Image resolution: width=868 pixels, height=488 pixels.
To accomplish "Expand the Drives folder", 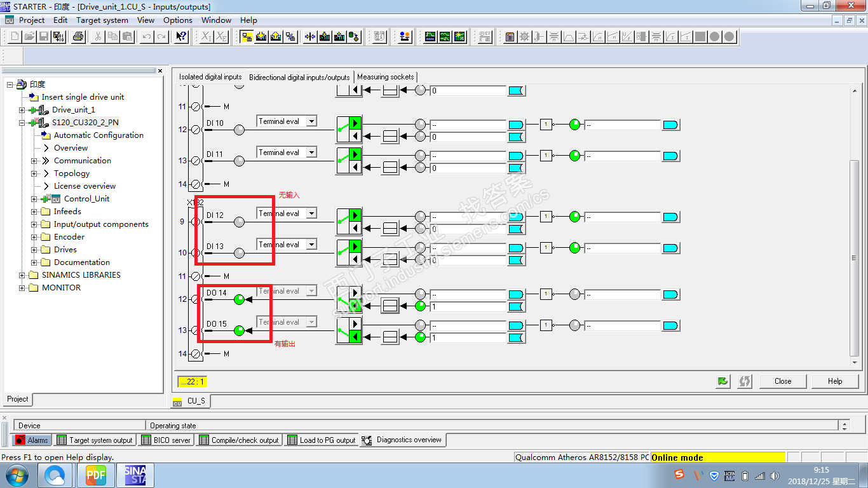I will (x=34, y=250).
